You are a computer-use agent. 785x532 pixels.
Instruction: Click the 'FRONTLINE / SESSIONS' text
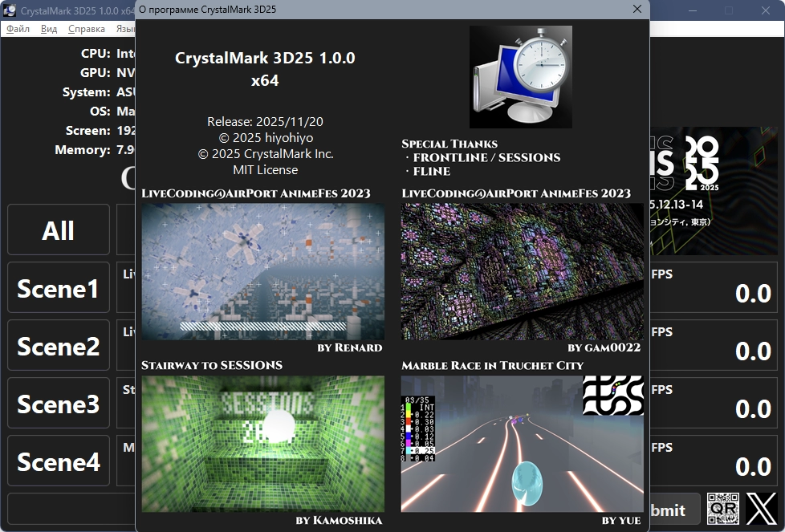(x=486, y=157)
